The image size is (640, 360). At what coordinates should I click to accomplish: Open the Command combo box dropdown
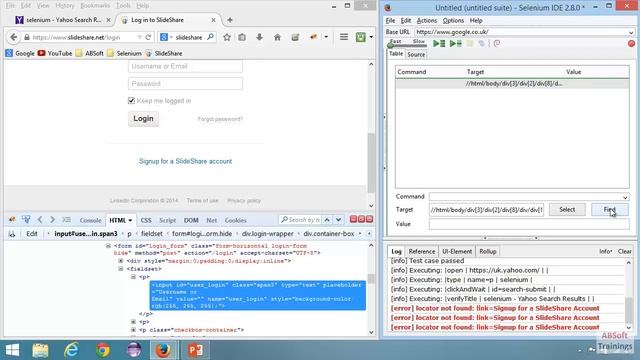coord(625,197)
